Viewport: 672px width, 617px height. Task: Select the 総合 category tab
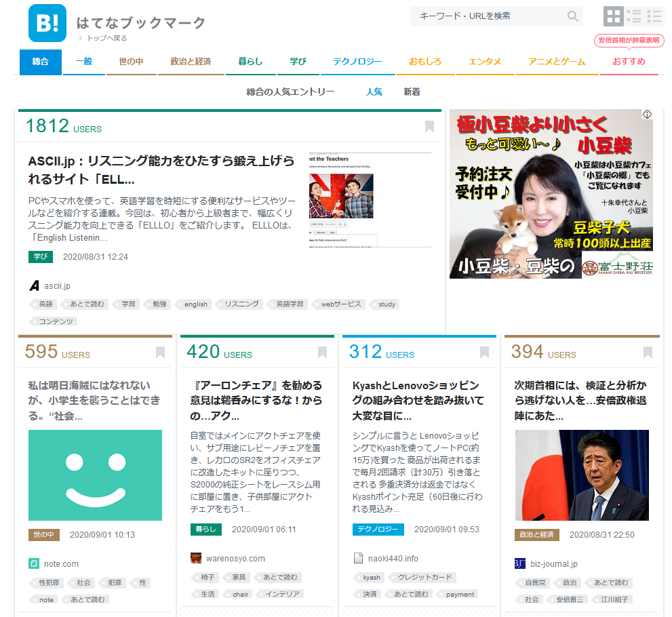tap(40, 62)
